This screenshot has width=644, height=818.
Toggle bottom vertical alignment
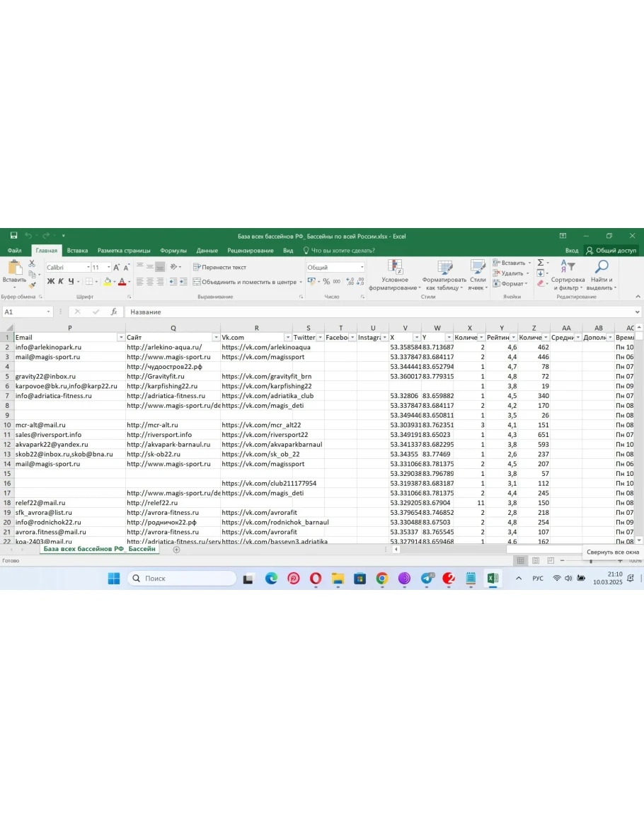(x=160, y=266)
